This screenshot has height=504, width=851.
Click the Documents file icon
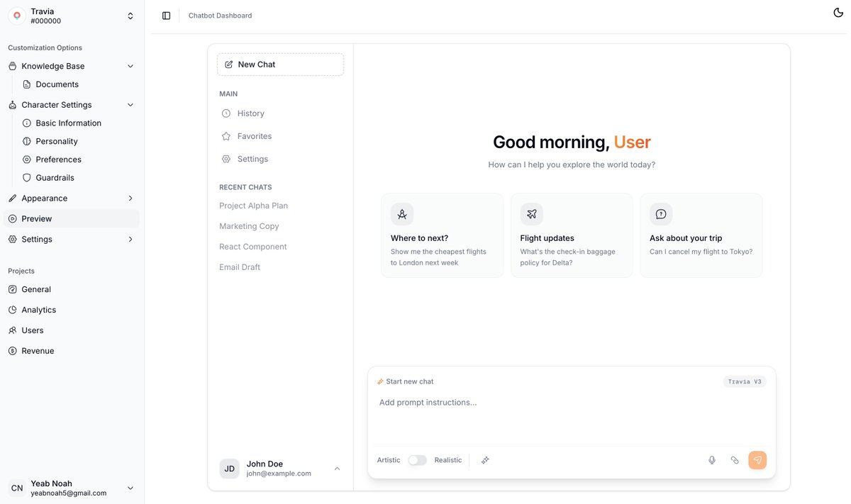point(27,84)
